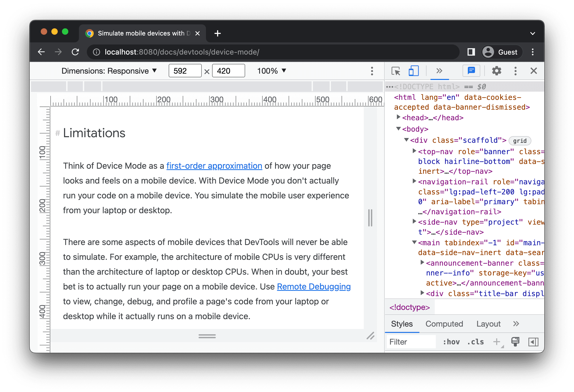The image size is (574, 392).
Task: Select the Computed tab in DevTools
Action: click(x=445, y=324)
